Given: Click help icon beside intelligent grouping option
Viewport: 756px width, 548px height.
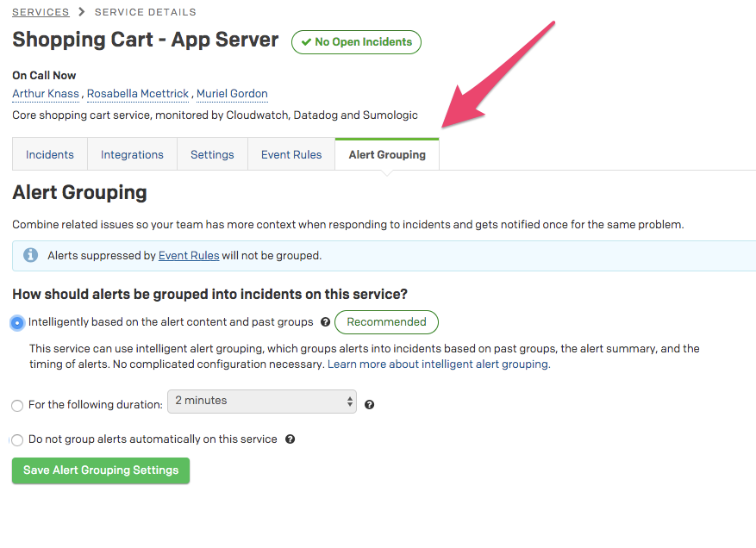Looking at the screenshot, I should (x=325, y=322).
